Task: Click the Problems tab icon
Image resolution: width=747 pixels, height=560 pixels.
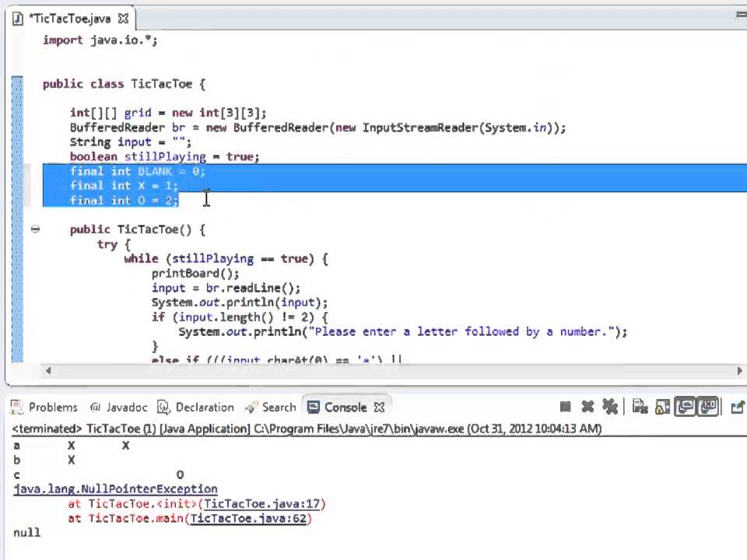Action: click(x=16, y=407)
